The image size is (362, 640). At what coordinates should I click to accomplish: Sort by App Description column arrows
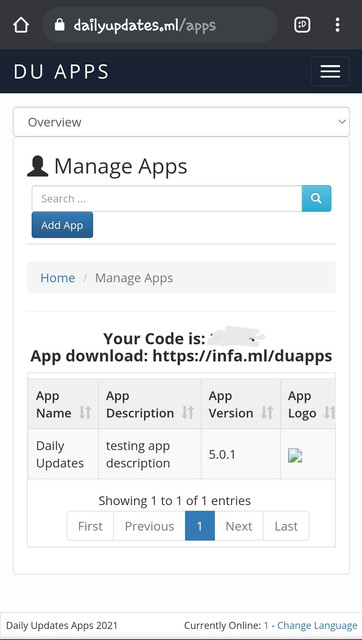coord(188,413)
